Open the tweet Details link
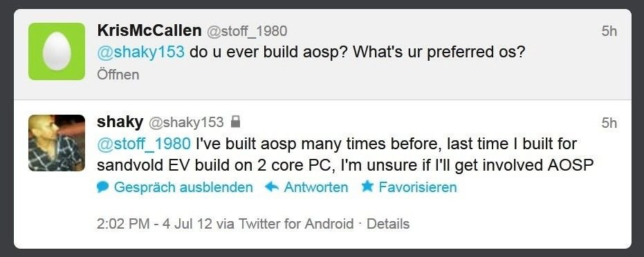This screenshot has width=644, height=257. point(387,224)
